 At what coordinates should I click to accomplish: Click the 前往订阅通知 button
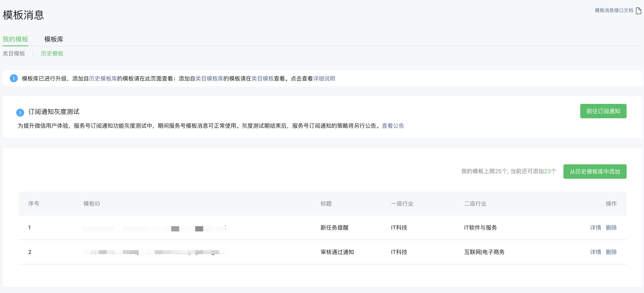pyautogui.click(x=603, y=111)
